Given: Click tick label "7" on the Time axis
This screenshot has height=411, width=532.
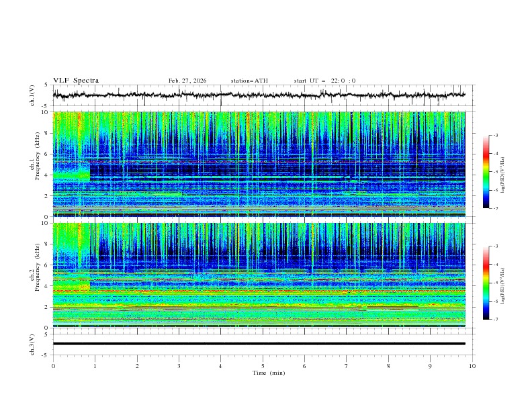Looking at the screenshot, I should pos(347,366).
